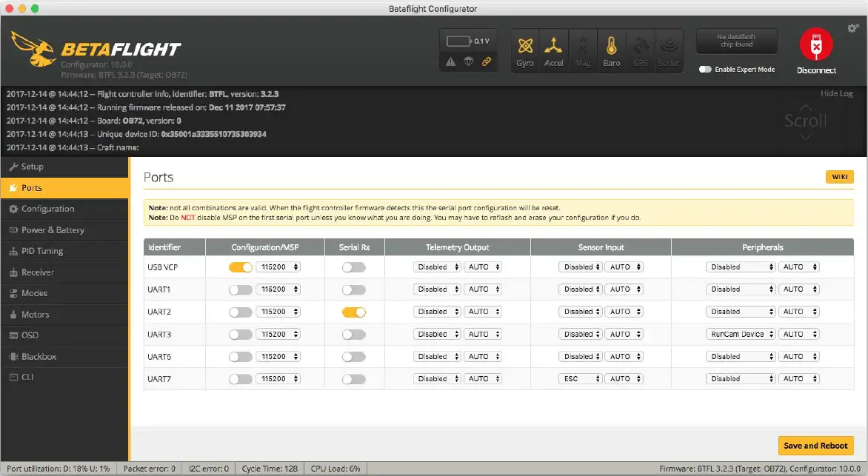Click the PID Tuning sidebar icon
This screenshot has height=476, width=868.
[13, 251]
